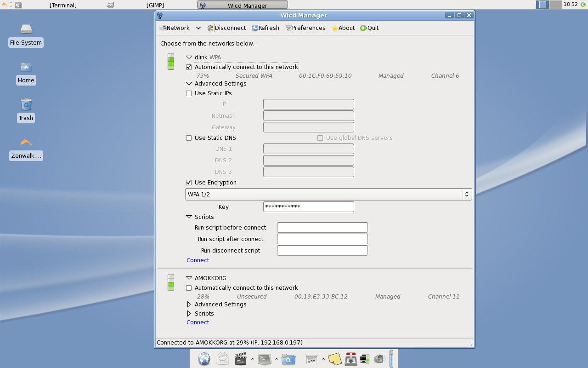Click the AMOKKORG signal strength icon
This screenshot has height=368, width=588.
[171, 282]
